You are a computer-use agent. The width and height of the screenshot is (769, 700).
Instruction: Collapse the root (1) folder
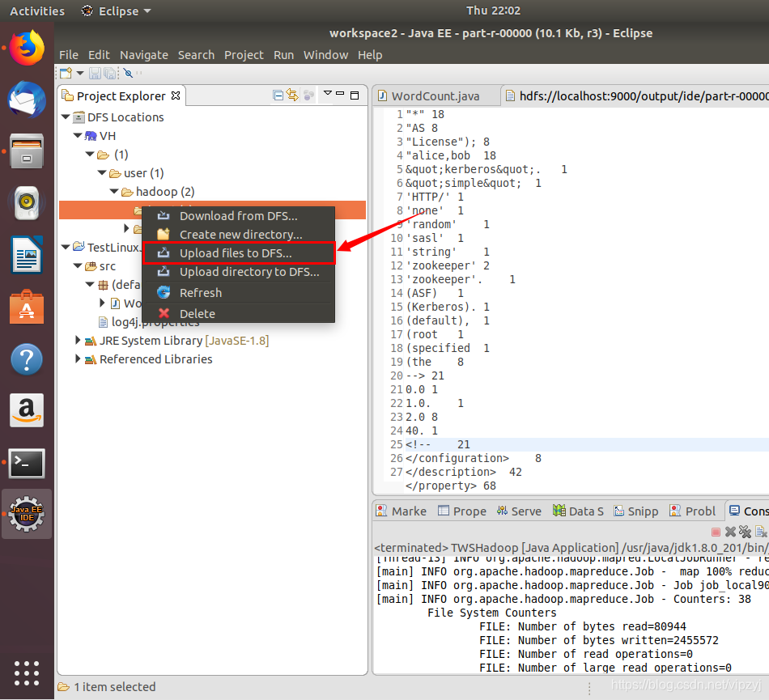tap(90, 154)
